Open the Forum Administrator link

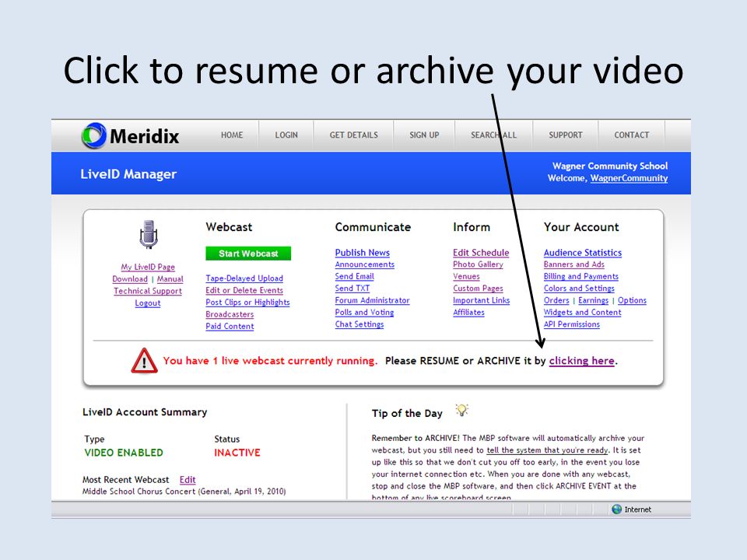pyautogui.click(x=372, y=300)
